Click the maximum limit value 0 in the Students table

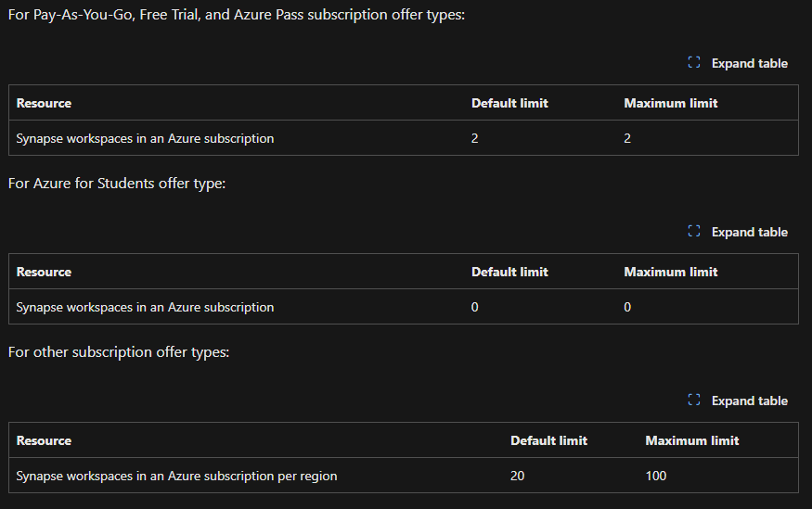point(627,307)
